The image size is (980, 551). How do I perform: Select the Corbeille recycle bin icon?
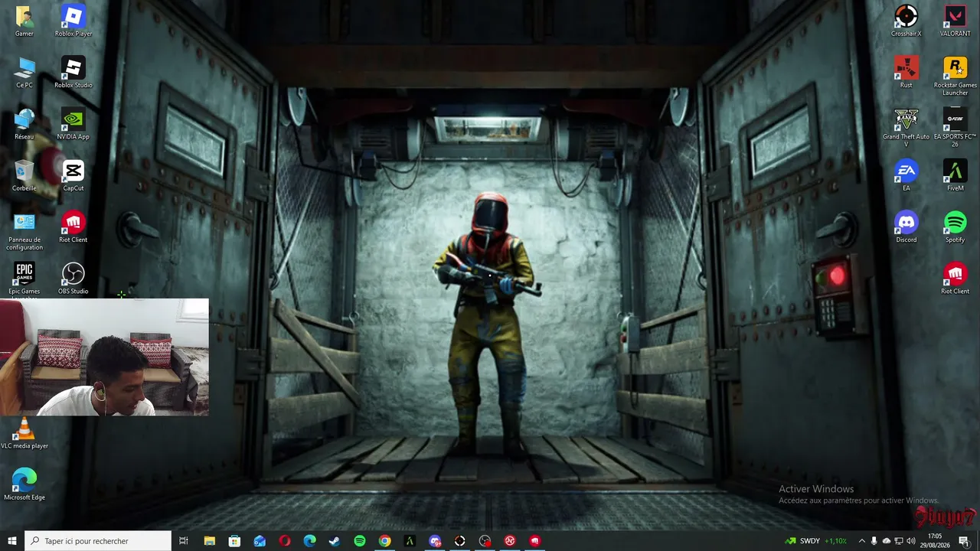[24, 175]
